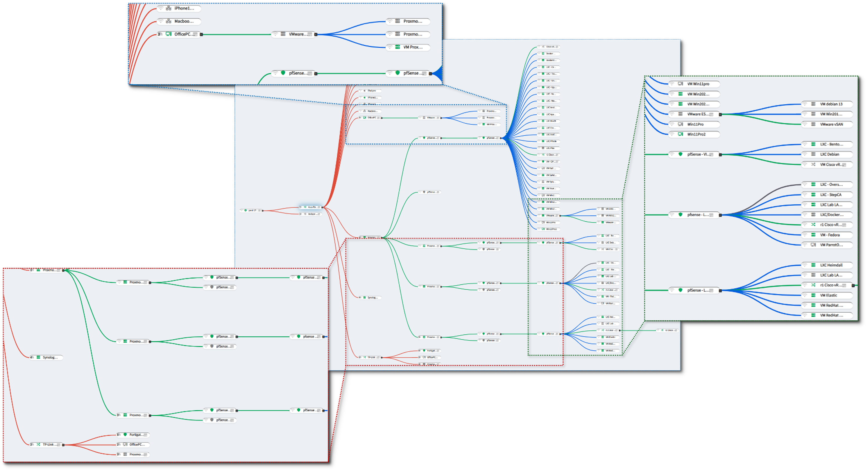The image size is (868, 472).
Task: Collapse the VMware ESXi branch via its black connector
Action: (720, 114)
